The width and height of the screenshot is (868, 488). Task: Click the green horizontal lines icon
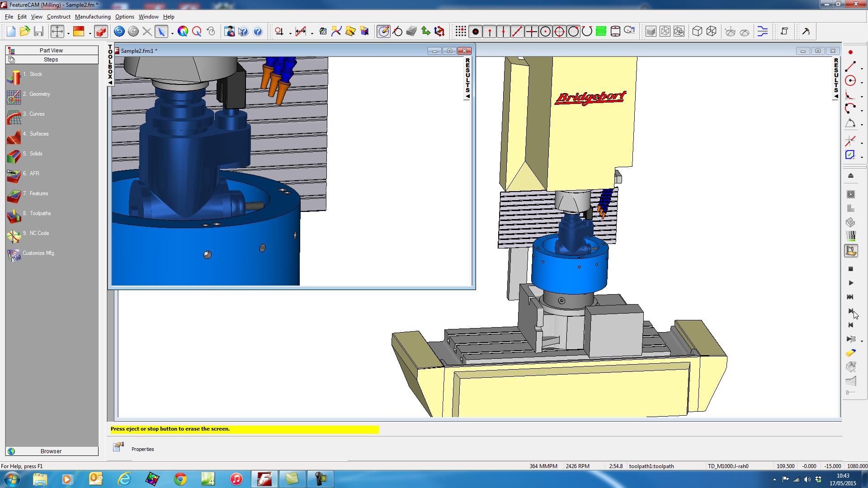tap(601, 32)
